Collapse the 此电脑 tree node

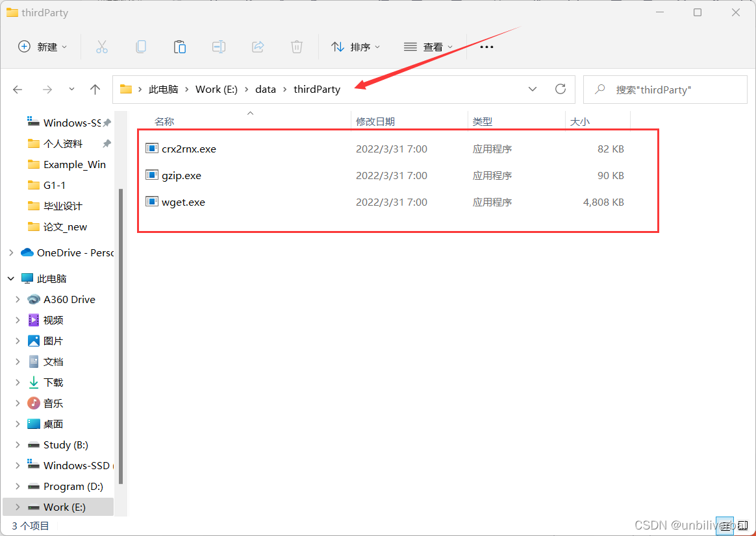(11, 278)
